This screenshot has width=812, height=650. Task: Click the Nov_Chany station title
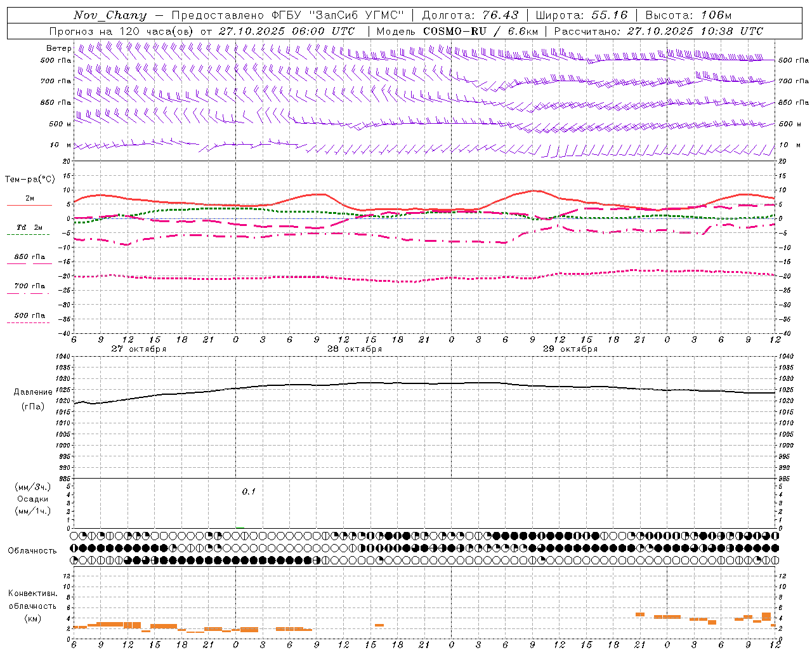click(110, 15)
